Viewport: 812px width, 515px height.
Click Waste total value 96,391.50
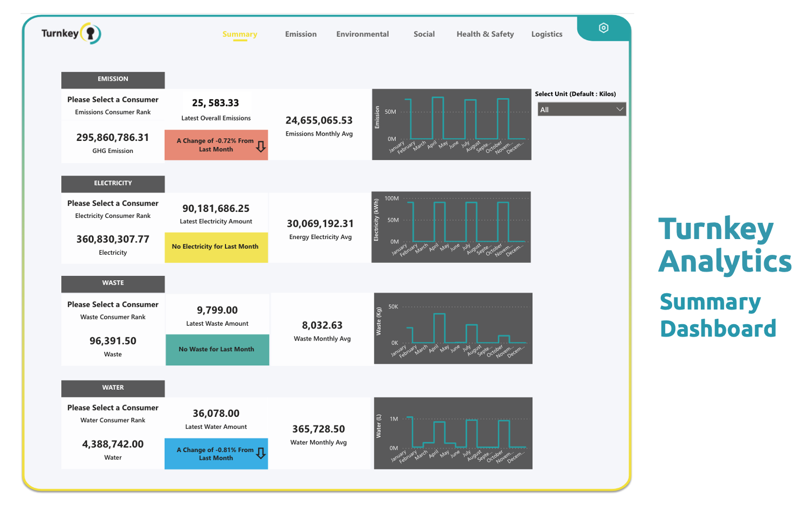click(113, 341)
